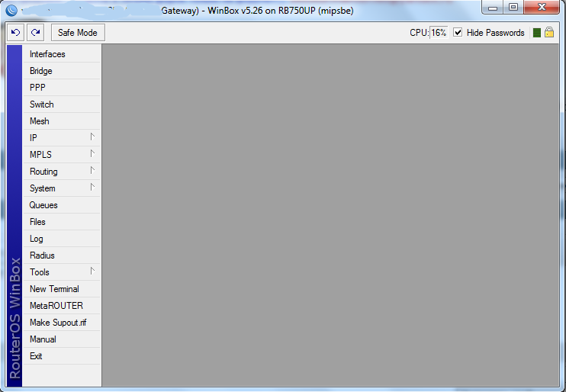This screenshot has width=566, height=392.
Task: Click the Undo arrow icon
Action: tap(15, 33)
